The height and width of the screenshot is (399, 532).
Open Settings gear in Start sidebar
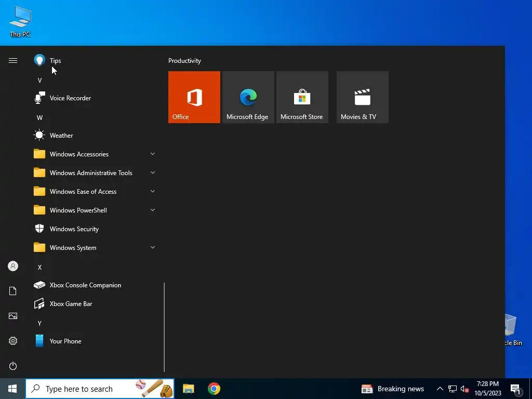(13, 341)
